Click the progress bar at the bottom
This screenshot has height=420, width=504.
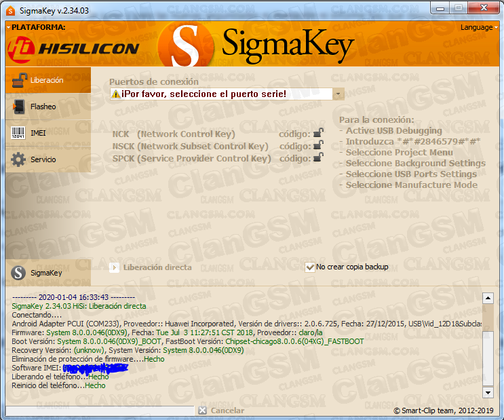pos(100,411)
